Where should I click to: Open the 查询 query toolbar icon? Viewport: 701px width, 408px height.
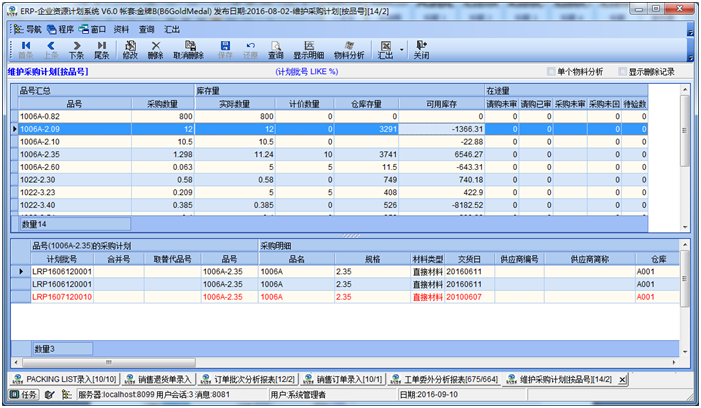coord(276,50)
